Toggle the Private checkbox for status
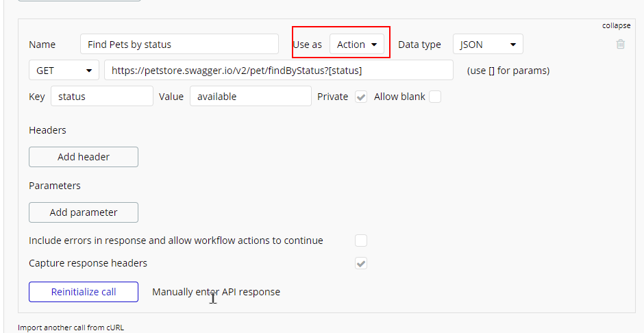The width and height of the screenshot is (644, 333). pyautogui.click(x=361, y=97)
